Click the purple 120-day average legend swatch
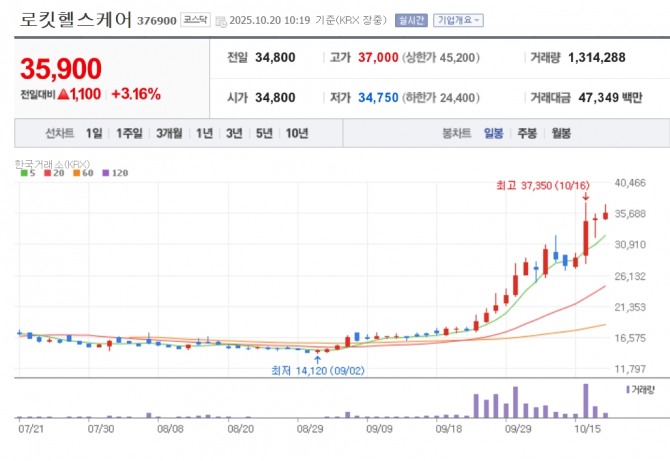 click(x=106, y=173)
